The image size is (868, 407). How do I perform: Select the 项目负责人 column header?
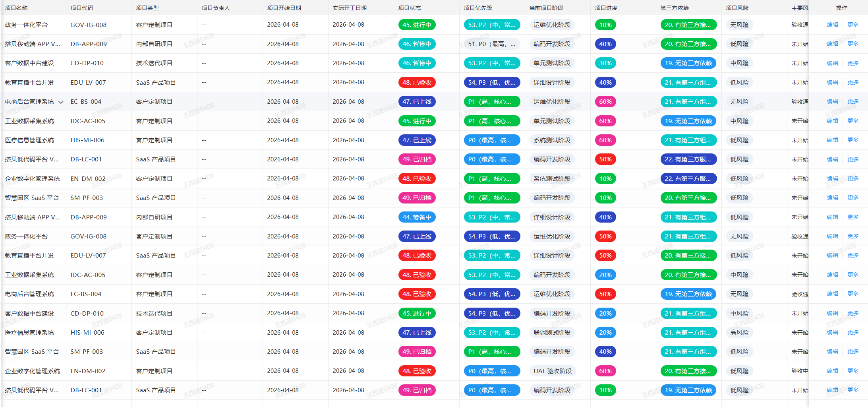click(x=216, y=8)
